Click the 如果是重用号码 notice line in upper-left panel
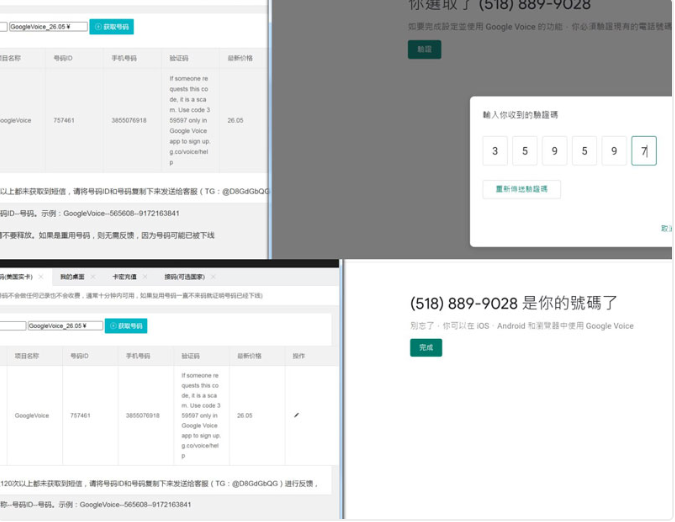Image resolution: width=675 pixels, height=522 pixels. point(107,235)
